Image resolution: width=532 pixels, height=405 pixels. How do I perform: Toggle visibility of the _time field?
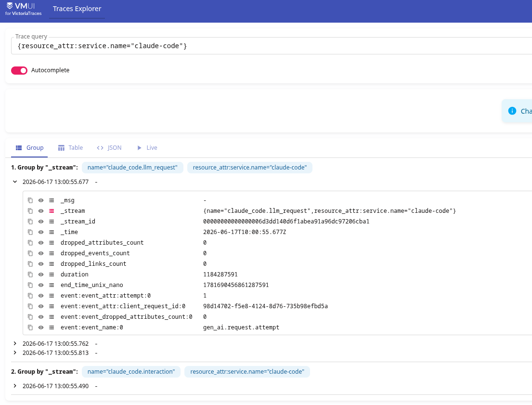click(x=41, y=232)
